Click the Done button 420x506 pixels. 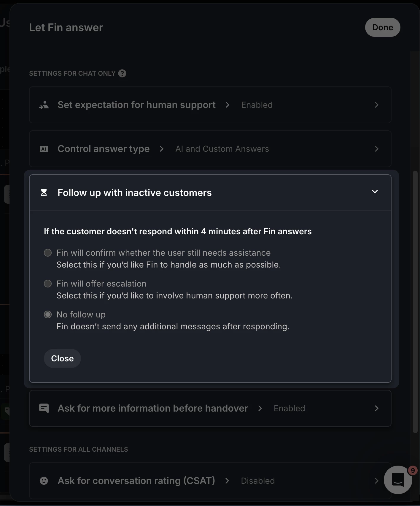pyautogui.click(x=383, y=27)
